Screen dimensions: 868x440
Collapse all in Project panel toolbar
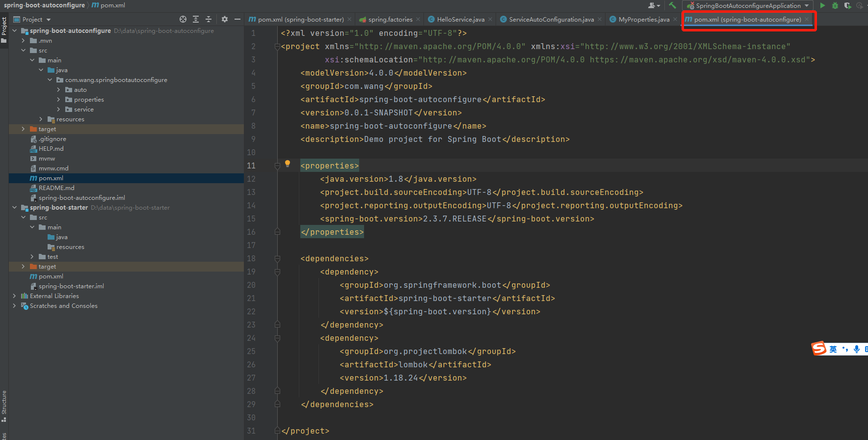(x=209, y=19)
